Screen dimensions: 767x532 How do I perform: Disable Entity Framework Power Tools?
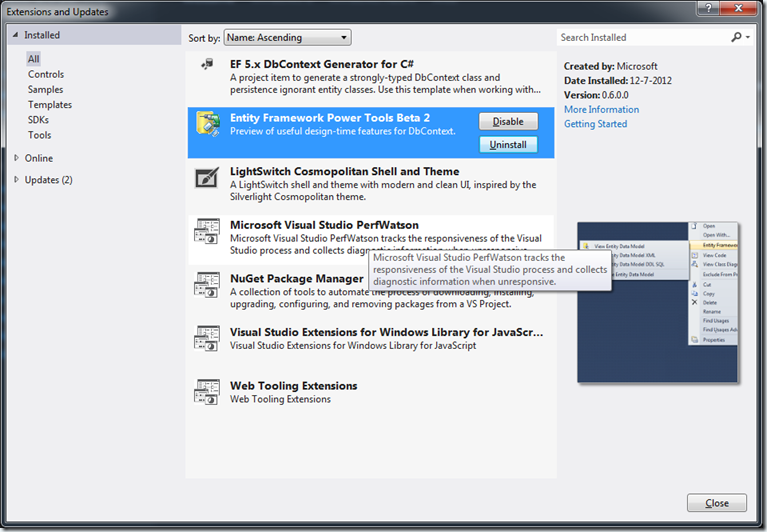coord(508,121)
